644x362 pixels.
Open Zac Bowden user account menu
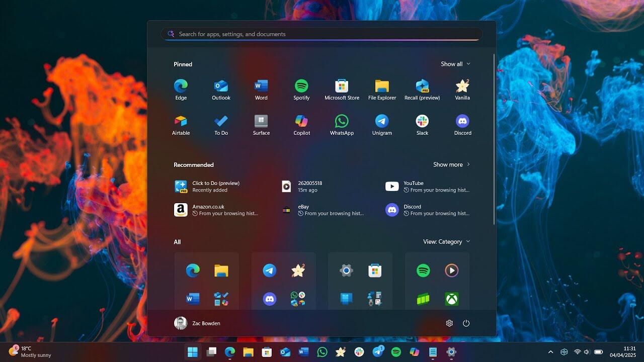coord(197,323)
